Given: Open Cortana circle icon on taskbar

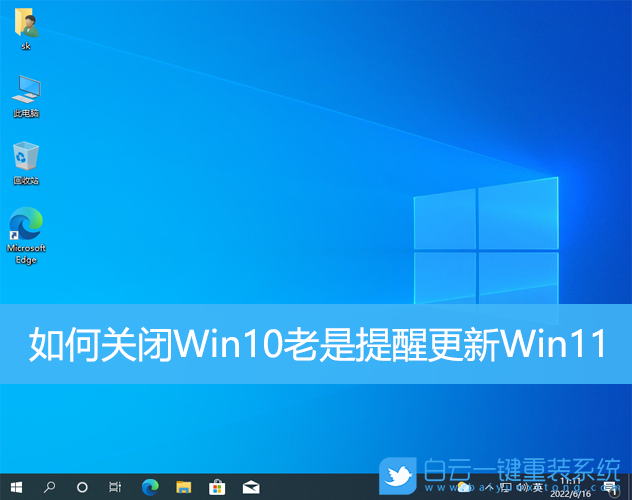Looking at the screenshot, I should pyautogui.click(x=82, y=487).
